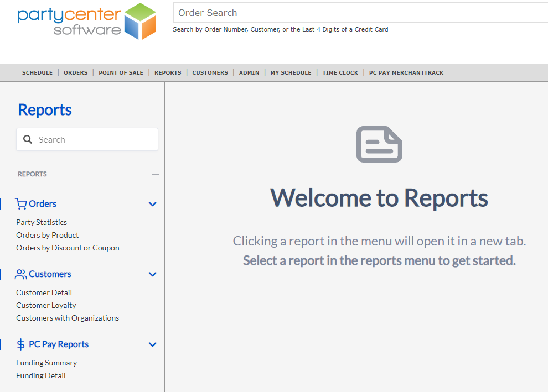Open the Admin menu
The image size is (548, 392).
click(249, 72)
